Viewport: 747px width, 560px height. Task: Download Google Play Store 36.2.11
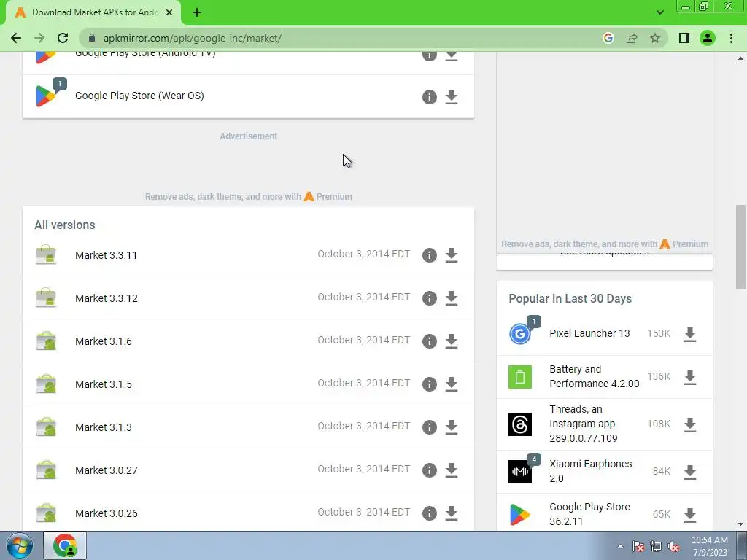point(690,515)
